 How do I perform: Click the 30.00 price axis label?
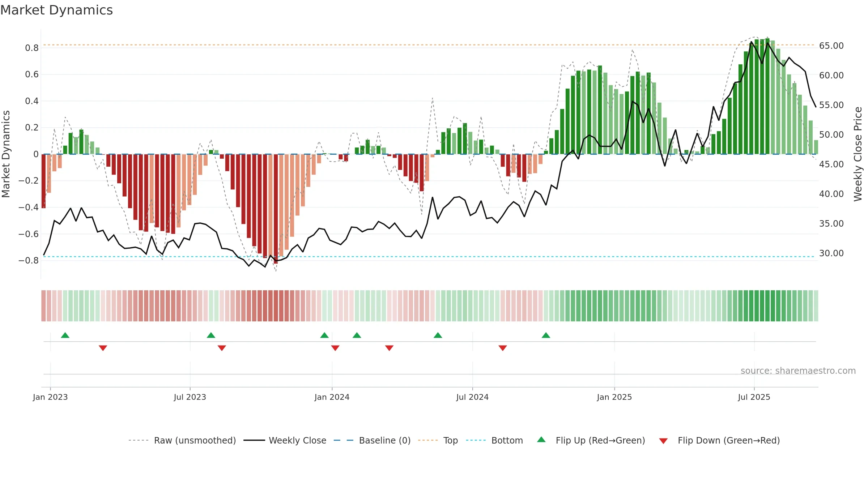(831, 253)
